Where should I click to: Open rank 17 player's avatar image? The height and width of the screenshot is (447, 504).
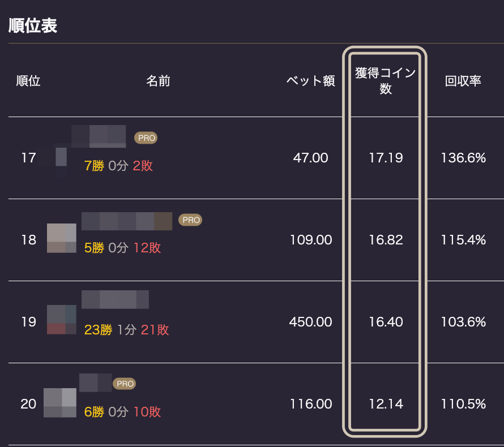[x=61, y=157]
